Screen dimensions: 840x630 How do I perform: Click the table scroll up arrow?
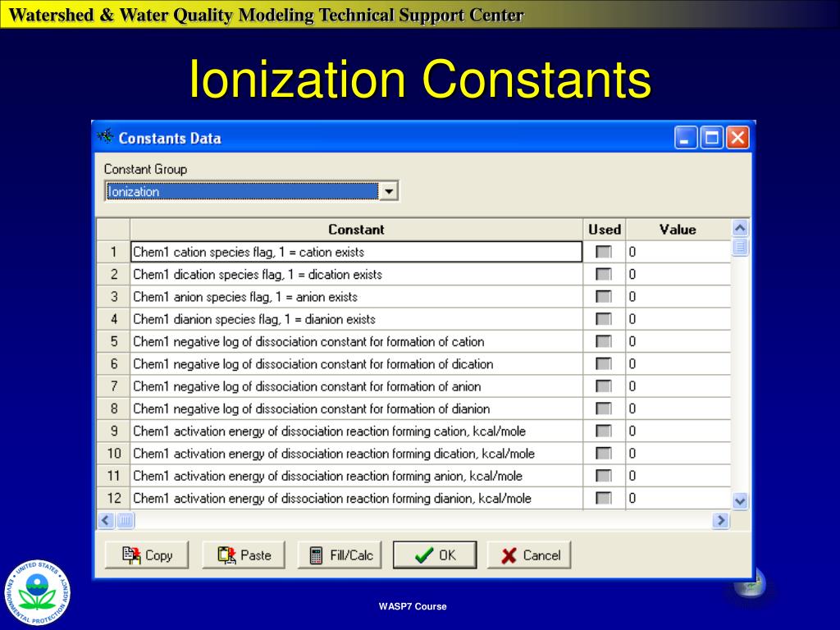coord(741,229)
